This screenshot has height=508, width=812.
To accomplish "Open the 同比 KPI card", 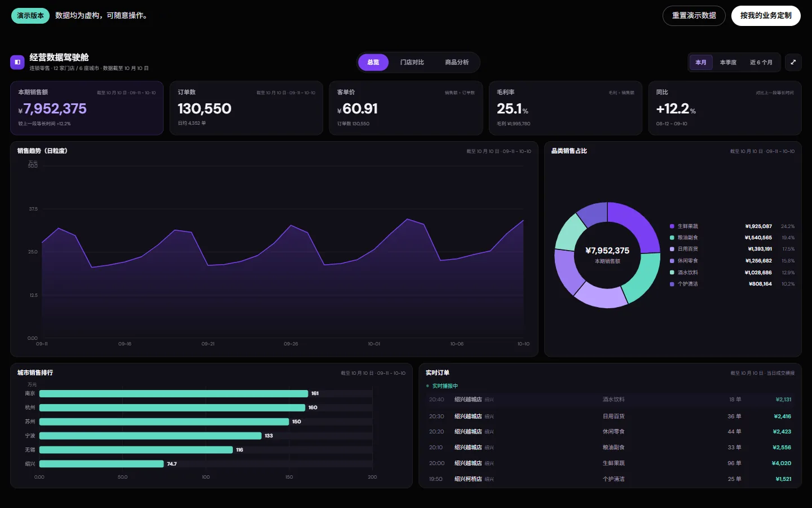I will click(x=725, y=108).
